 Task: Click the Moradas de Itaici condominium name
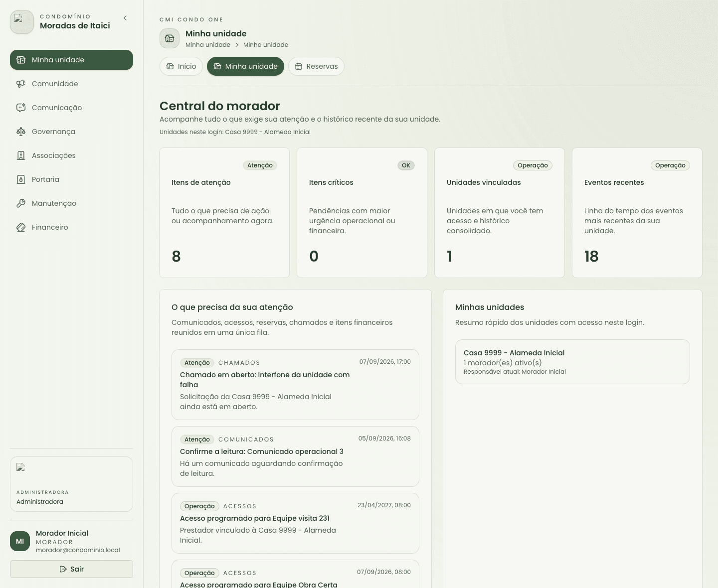click(x=75, y=26)
